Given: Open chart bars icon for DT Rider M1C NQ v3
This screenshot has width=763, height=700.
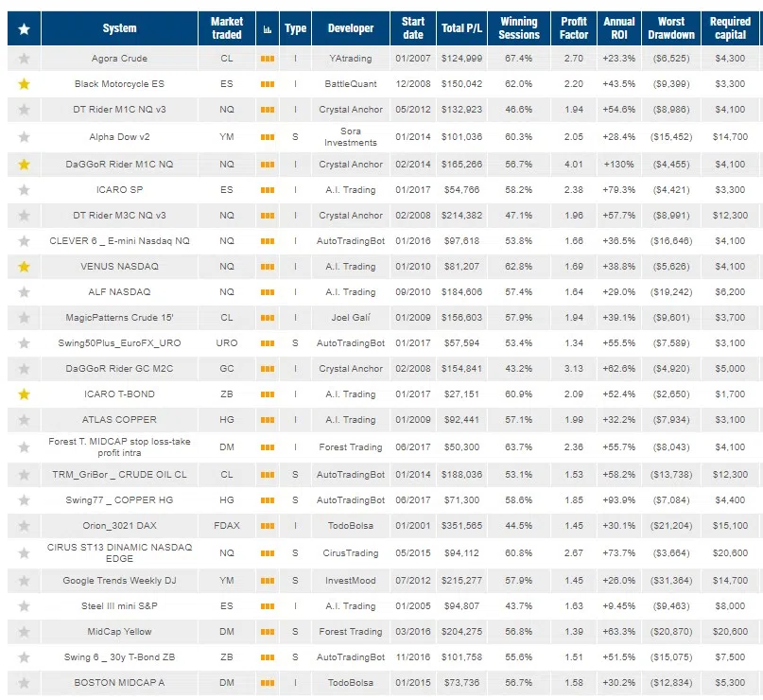Looking at the screenshot, I should [268, 110].
